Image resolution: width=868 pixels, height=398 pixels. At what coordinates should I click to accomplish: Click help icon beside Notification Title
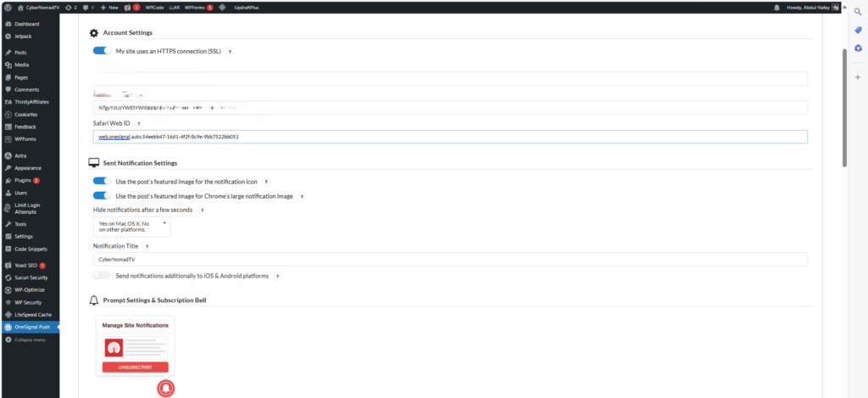pyautogui.click(x=147, y=246)
